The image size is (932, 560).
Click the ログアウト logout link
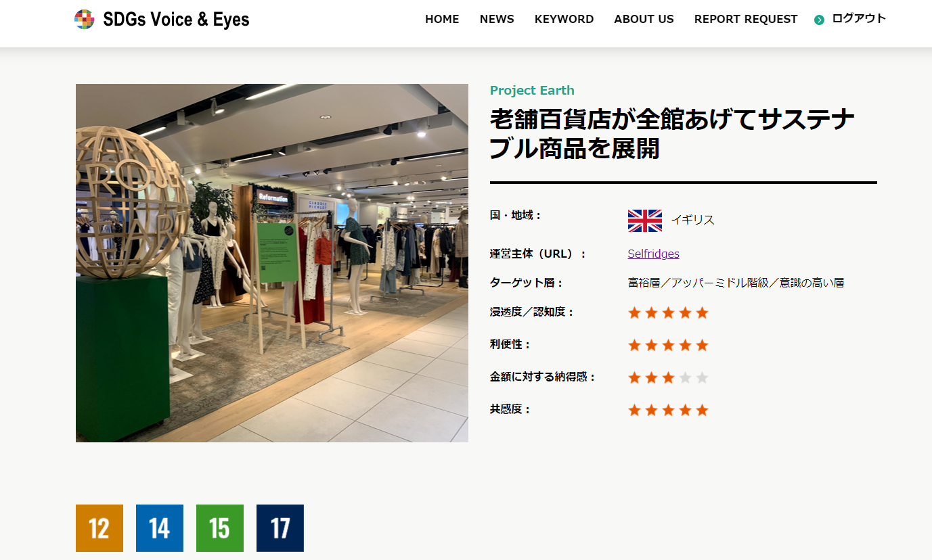[x=859, y=19]
